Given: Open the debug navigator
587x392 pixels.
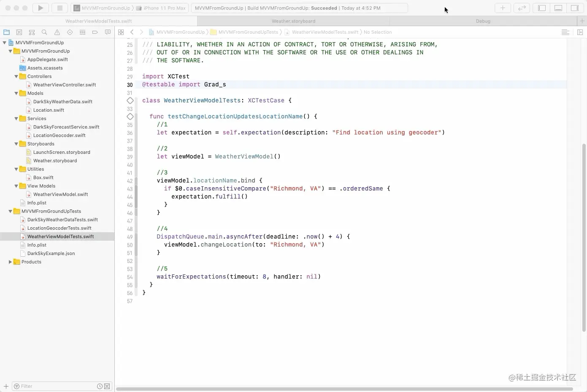Looking at the screenshot, I should [82, 32].
